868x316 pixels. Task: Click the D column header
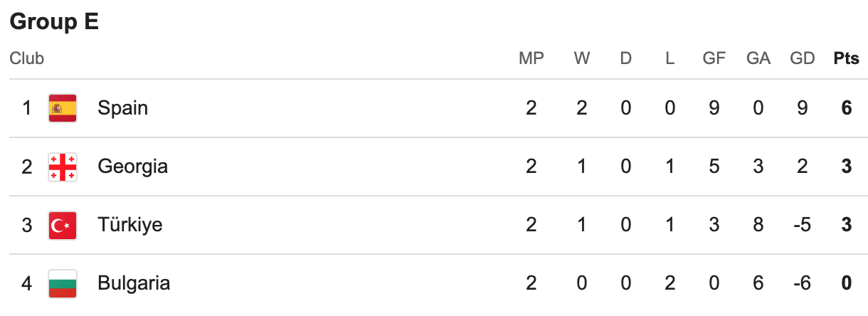tap(626, 58)
